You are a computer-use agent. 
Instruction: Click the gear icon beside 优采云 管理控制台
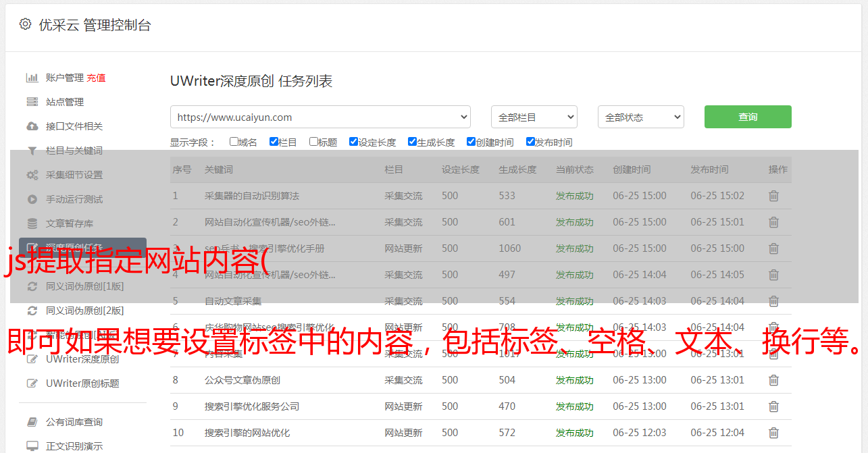(25, 24)
